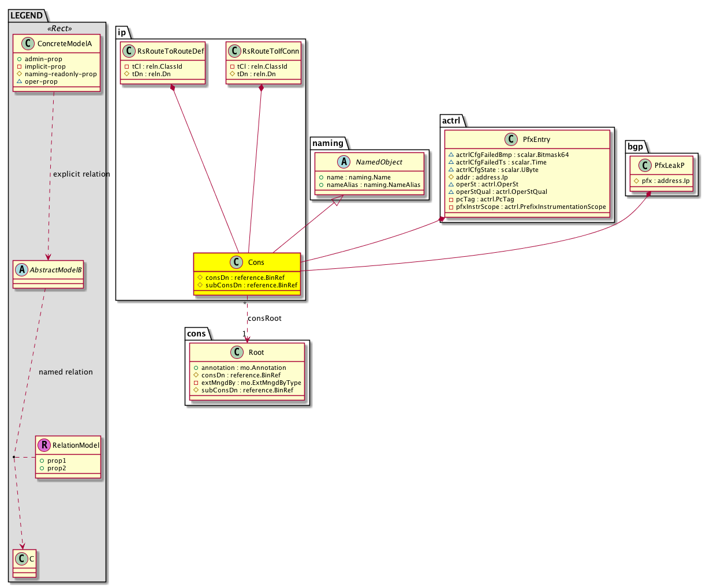Click the class icon of ConcreteModelA
Screen dimensions: 710x588
(x=28, y=43)
